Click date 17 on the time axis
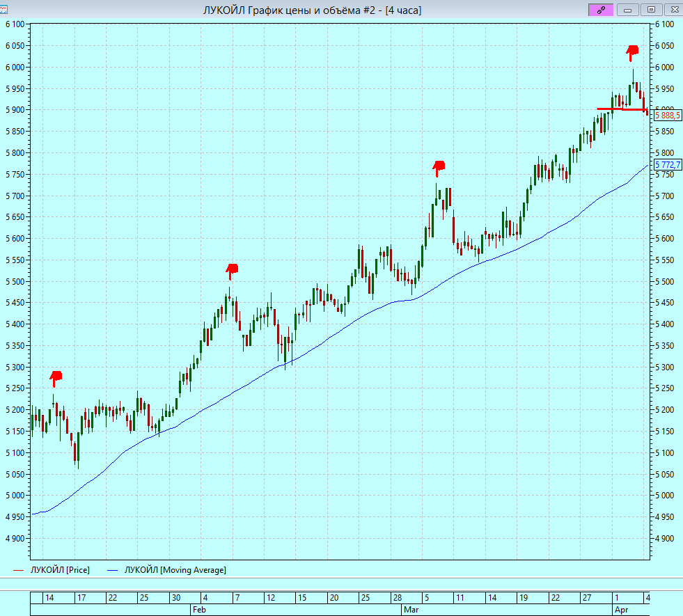 (x=81, y=598)
